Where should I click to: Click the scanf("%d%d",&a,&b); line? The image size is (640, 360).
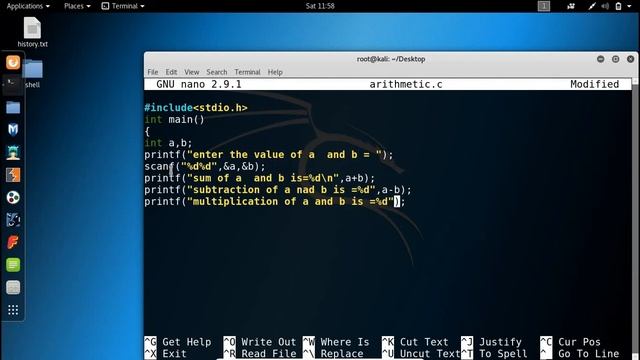(205, 167)
